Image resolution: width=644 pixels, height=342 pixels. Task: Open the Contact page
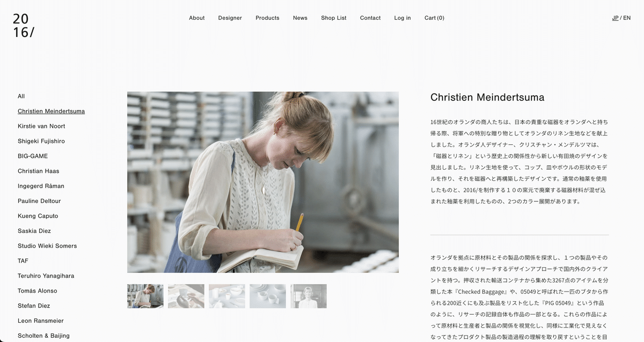pos(370,18)
